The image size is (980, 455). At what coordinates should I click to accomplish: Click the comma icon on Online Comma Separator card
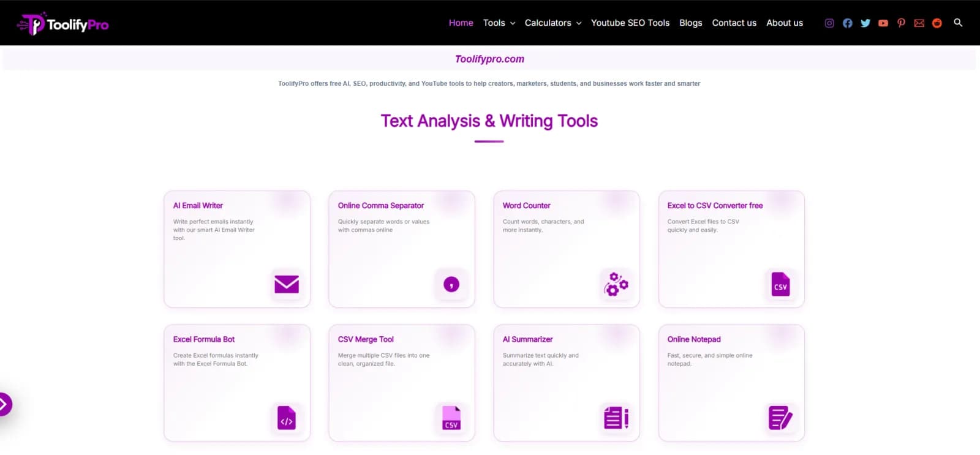coord(451,284)
